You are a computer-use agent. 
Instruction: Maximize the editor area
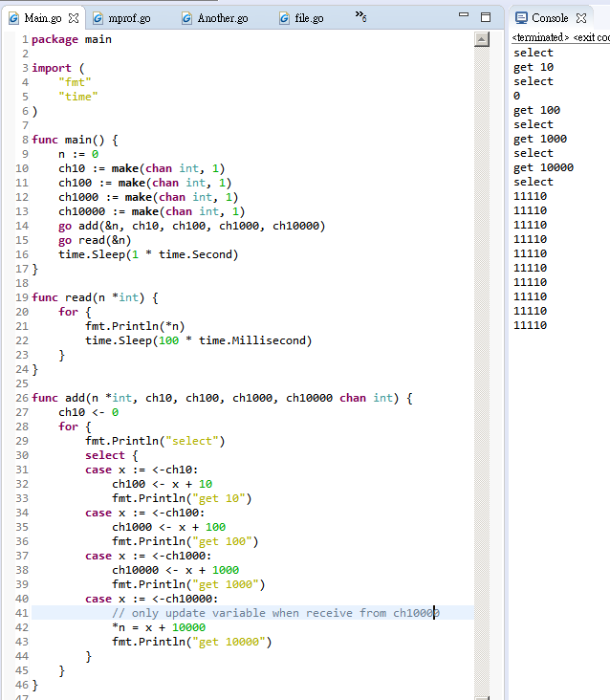point(486,16)
